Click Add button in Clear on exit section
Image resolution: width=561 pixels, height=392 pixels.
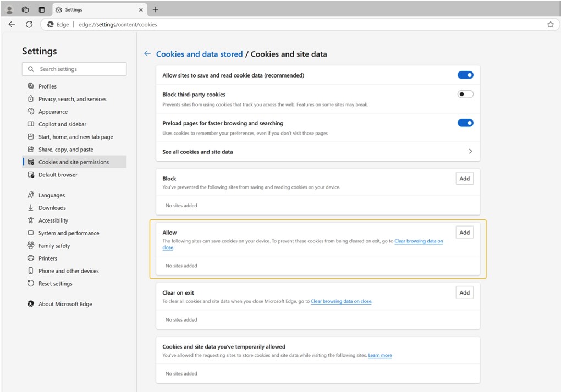click(x=464, y=293)
